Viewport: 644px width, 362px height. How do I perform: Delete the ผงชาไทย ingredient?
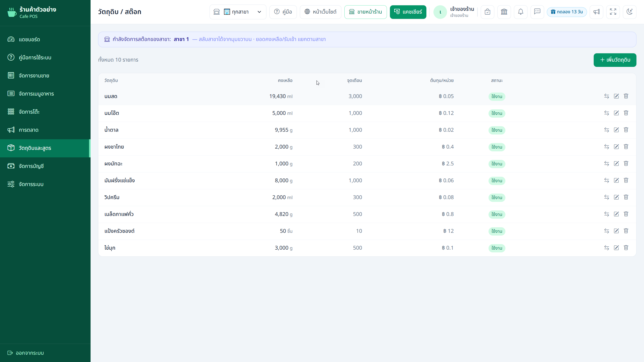626,147
